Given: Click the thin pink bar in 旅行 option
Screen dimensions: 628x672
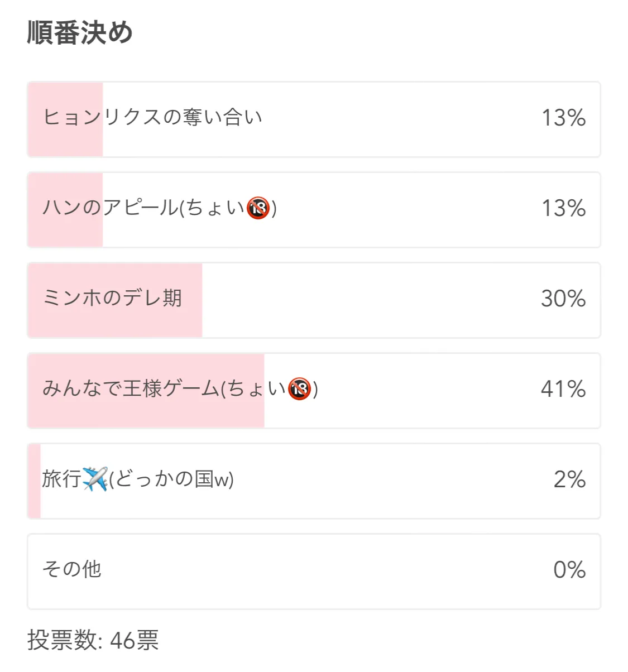Looking at the screenshot, I should pos(34,481).
